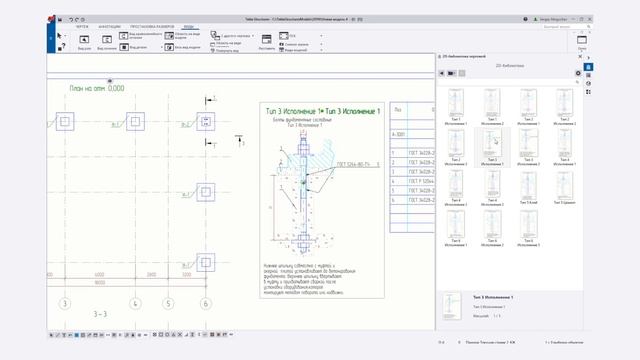Open the user account menu in title bar
The image size is (640, 360).
[x=551, y=19]
